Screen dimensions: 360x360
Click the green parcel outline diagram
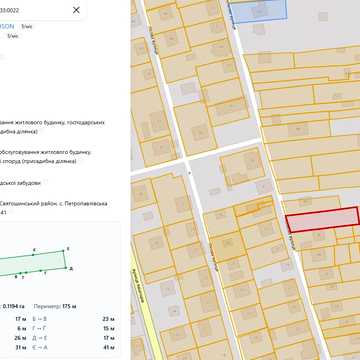click(x=33, y=263)
